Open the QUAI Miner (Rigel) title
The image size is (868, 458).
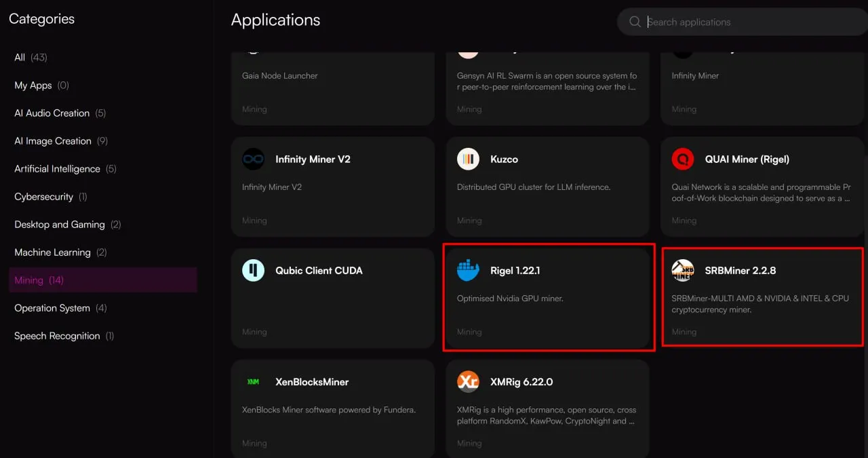[747, 159]
